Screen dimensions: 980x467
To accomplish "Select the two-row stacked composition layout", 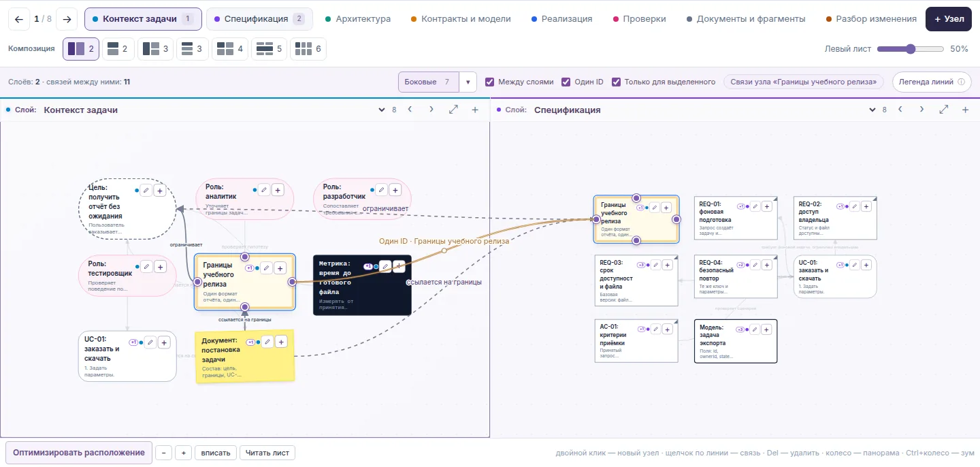I will (118, 49).
